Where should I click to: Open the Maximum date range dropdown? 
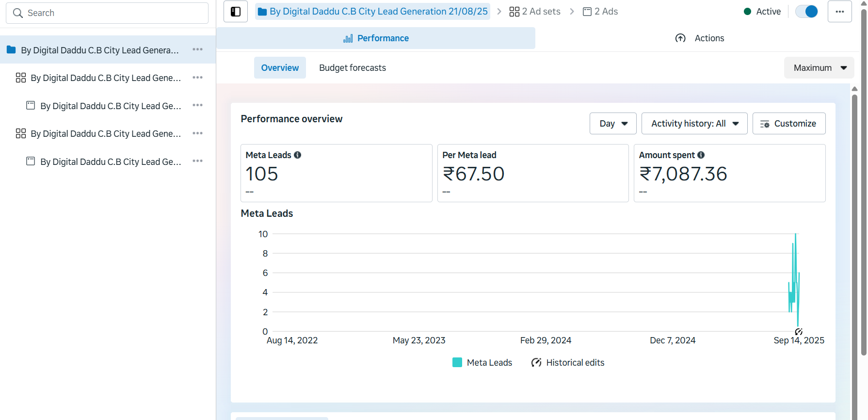pyautogui.click(x=819, y=68)
